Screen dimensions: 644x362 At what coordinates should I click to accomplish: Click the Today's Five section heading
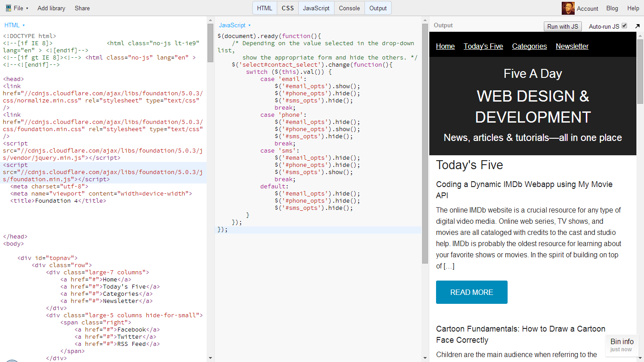pyautogui.click(x=470, y=165)
